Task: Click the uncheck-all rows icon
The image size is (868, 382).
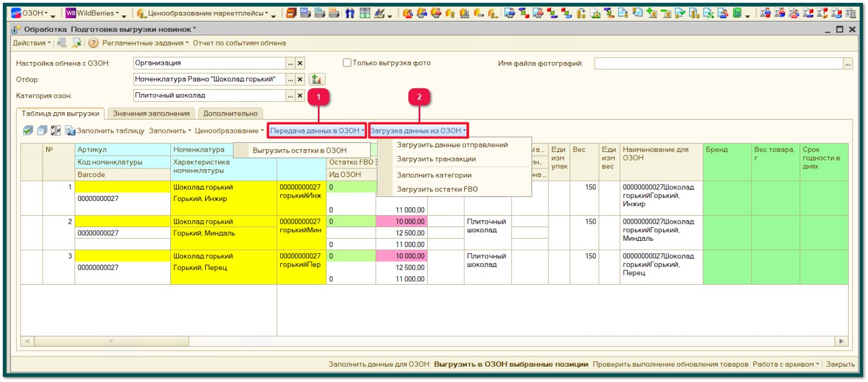Action: coord(42,131)
